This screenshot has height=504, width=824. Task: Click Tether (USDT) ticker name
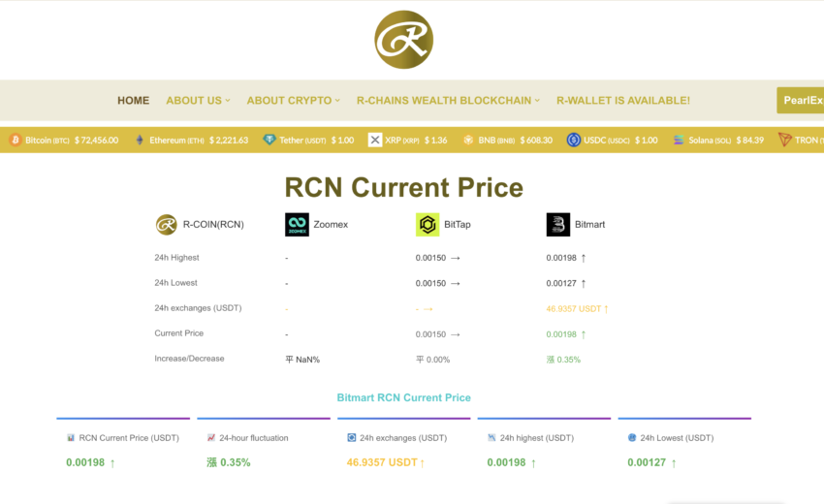coord(302,141)
